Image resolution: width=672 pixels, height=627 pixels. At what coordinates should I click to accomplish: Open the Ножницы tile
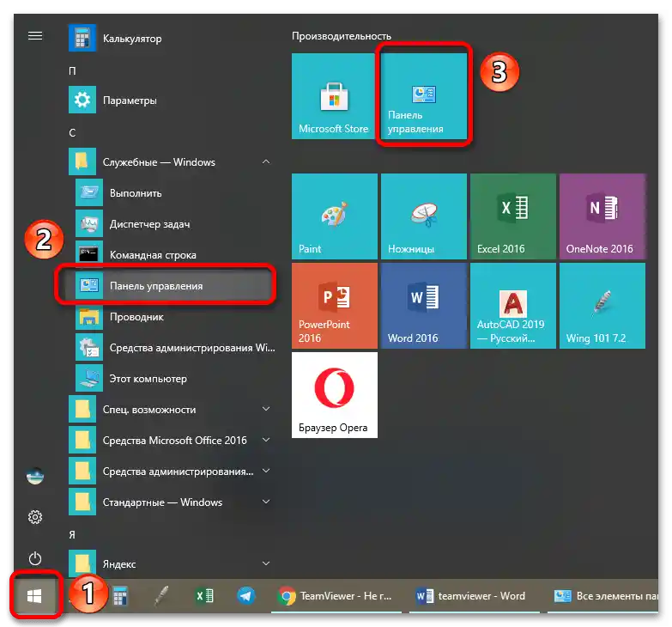[424, 216]
